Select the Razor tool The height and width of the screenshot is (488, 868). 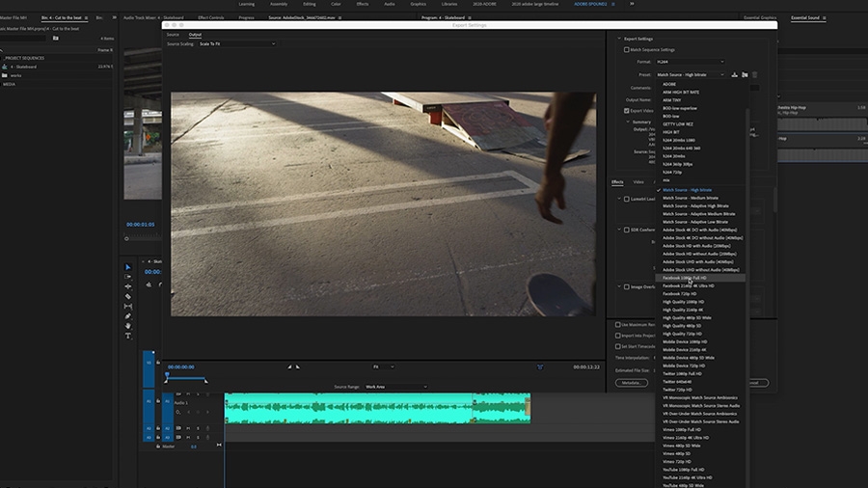[128, 296]
